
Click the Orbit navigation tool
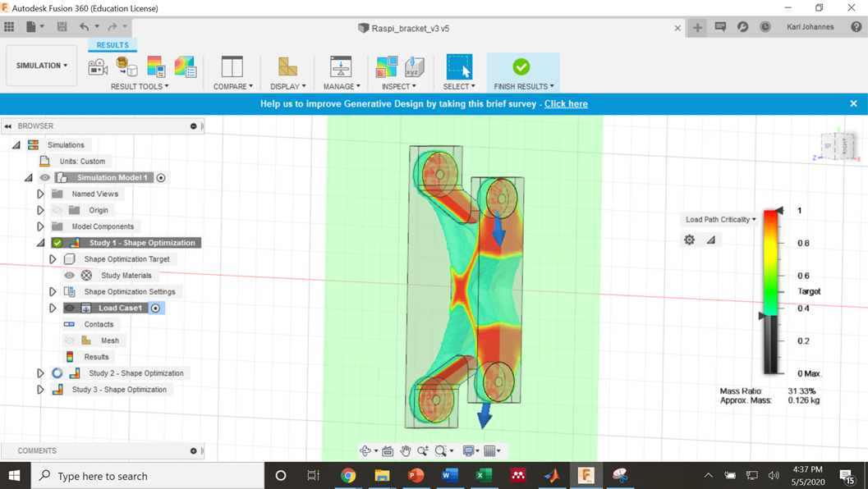[365, 450]
